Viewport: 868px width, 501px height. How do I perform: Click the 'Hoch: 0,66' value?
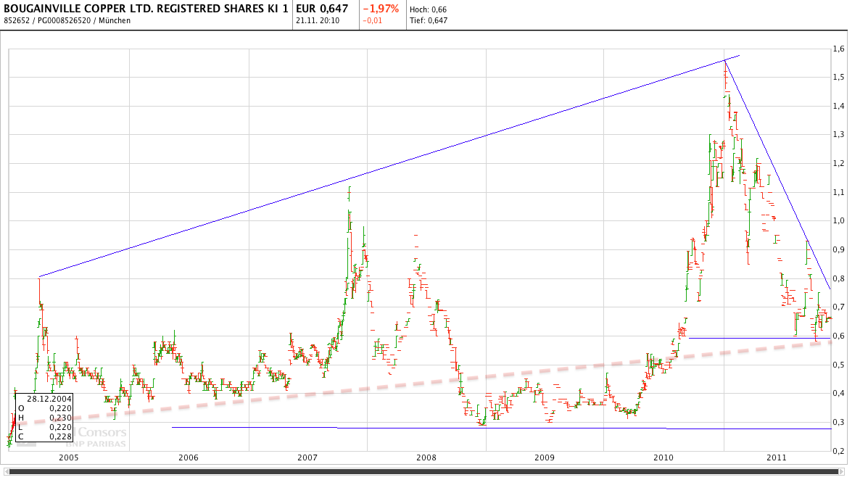pyautogui.click(x=428, y=9)
